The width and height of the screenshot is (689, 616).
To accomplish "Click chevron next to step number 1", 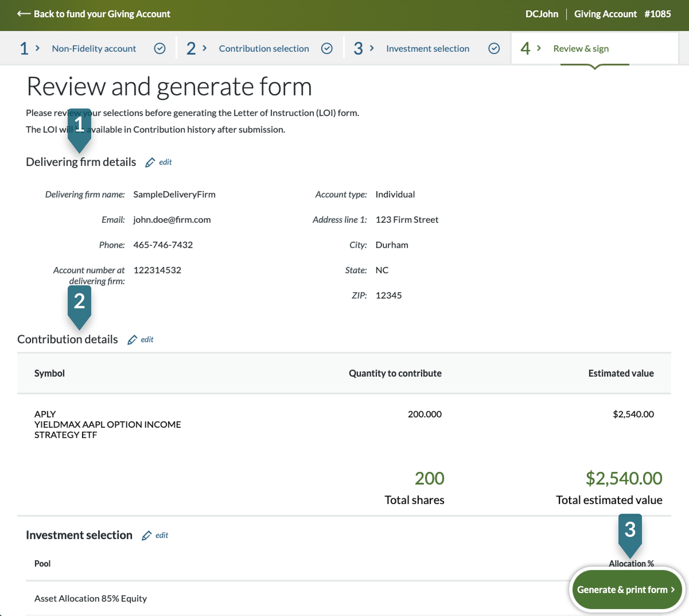I will [x=38, y=48].
